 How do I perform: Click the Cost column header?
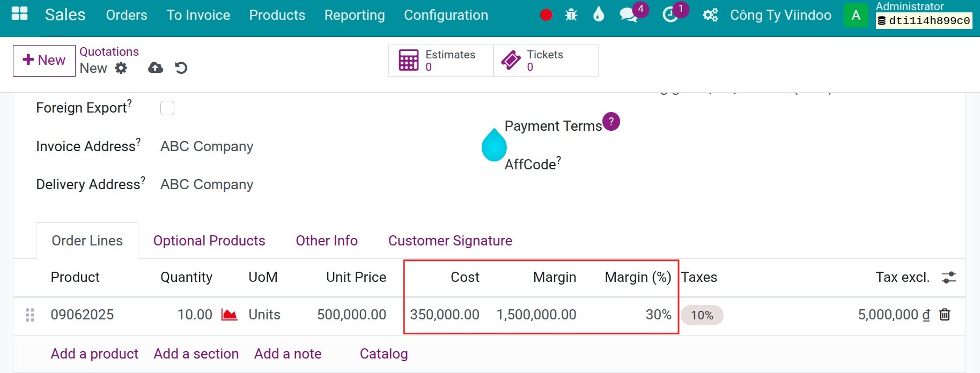[465, 277]
